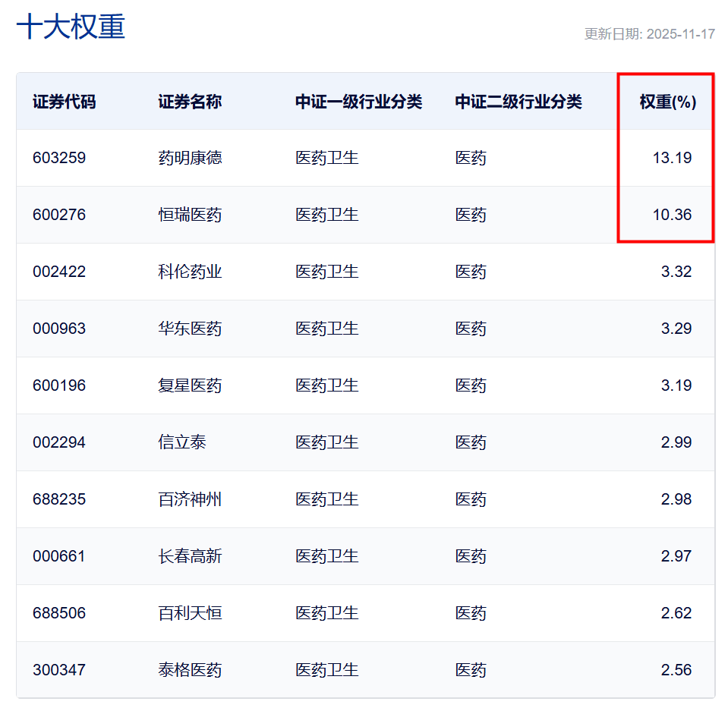
Task: Select stock name 华东医药
Action: pos(190,329)
